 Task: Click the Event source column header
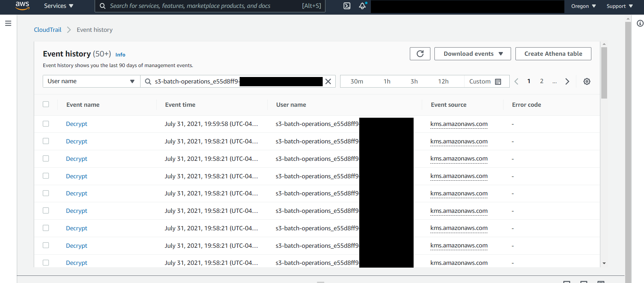click(448, 105)
